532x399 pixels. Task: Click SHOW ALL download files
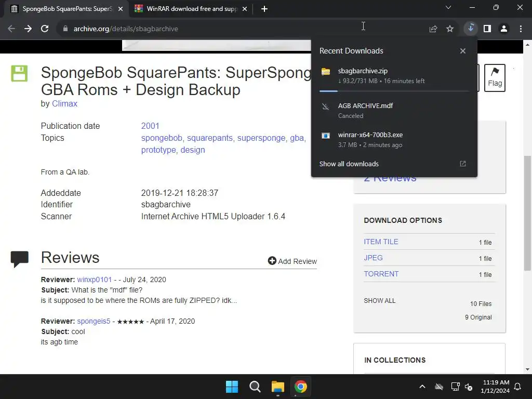click(x=379, y=301)
